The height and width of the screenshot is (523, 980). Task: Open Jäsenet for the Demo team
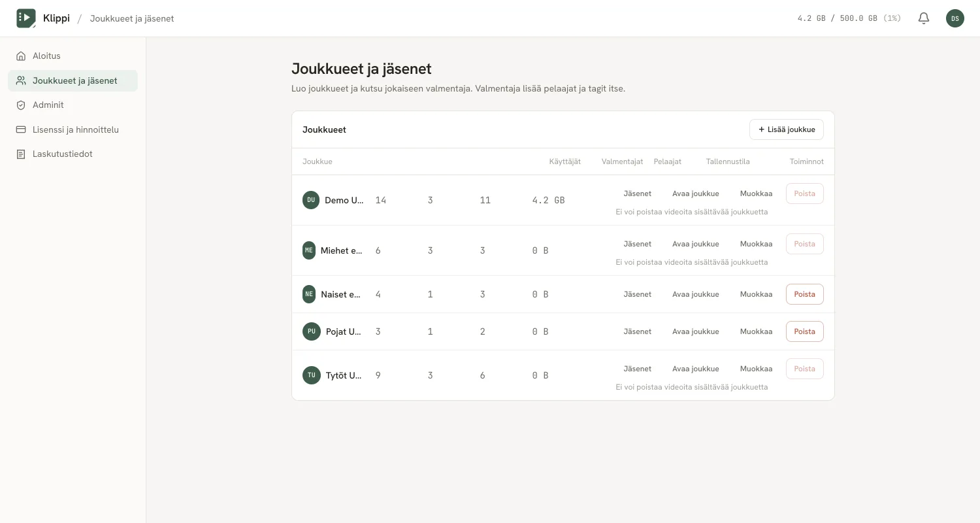click(638, 194)
